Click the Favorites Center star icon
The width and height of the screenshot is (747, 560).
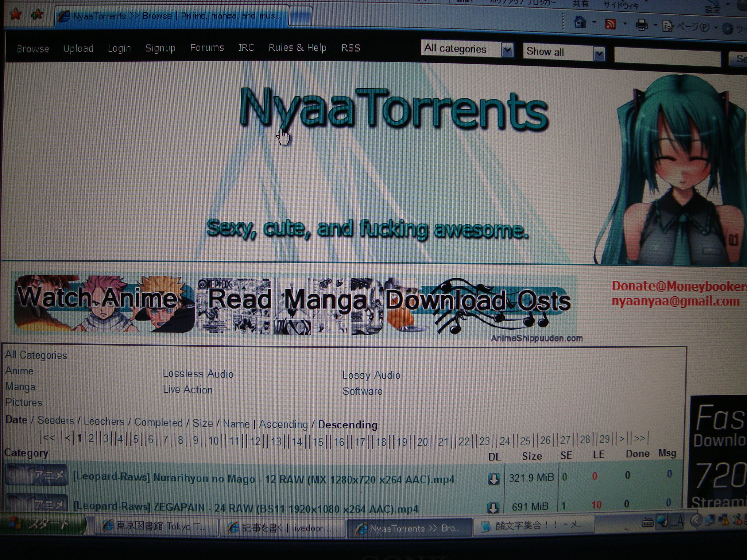pos(16,14)
